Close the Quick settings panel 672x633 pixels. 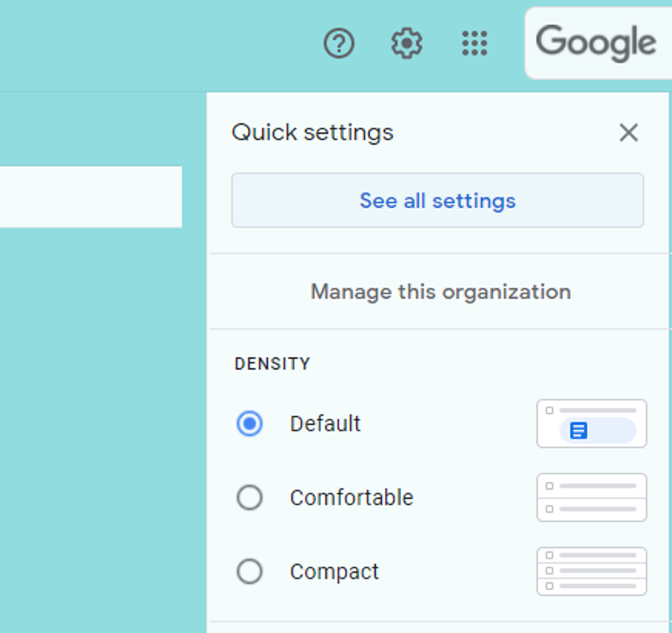pos(629,132)
